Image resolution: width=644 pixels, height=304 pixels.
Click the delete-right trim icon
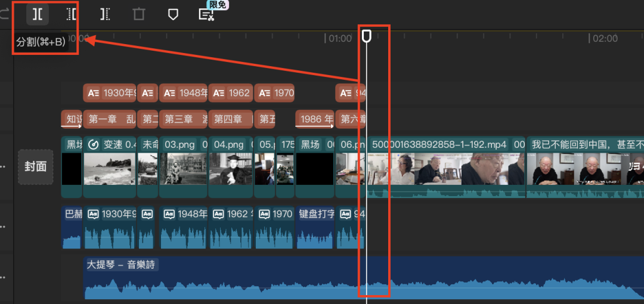click(x=105, y=14)
